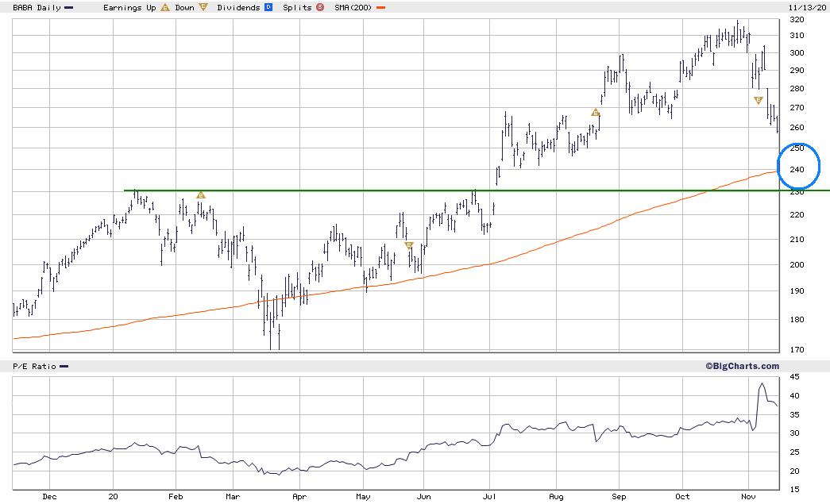Select the 'Earnings Up' legend label
The width and height of the screenshot is (830, 504).
coord(129,7)
